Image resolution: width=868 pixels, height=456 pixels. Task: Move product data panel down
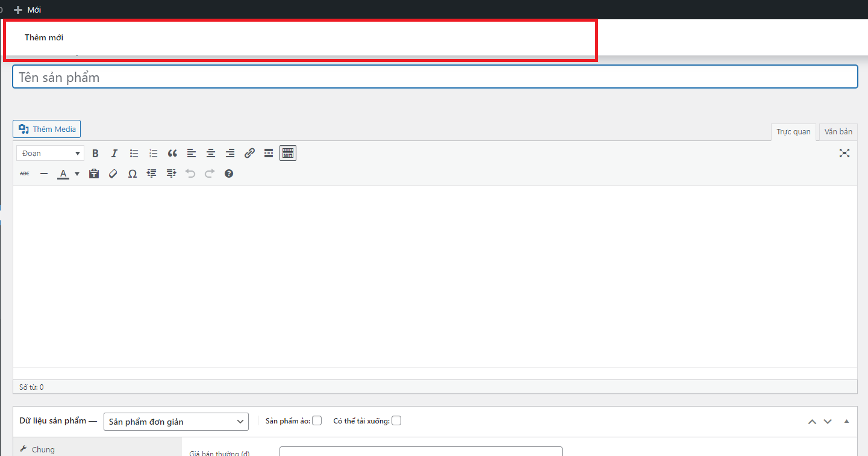click(x=828, y=422)
